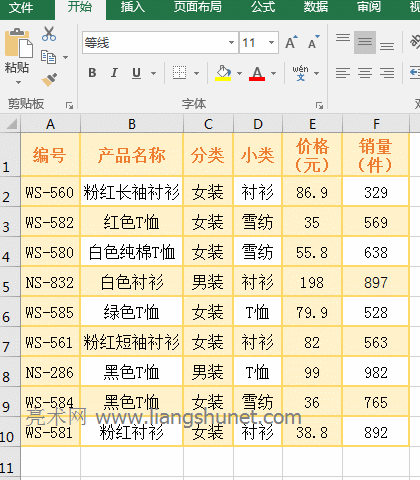The width and height of the screenshot is (420, 480).
Task: Open the Underline style dropdown arrow
Action: pyautogui.click(x=153, y=73)
